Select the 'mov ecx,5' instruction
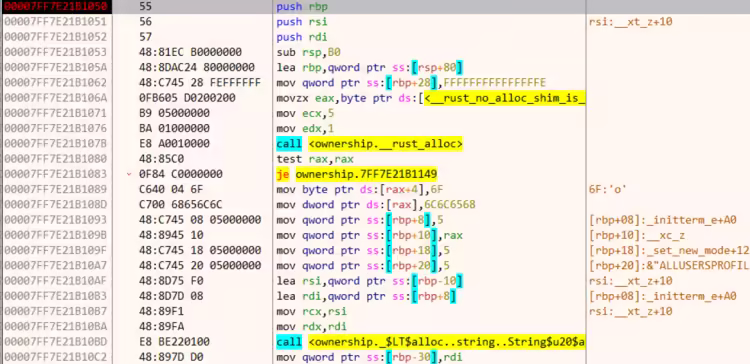 coord(306,113)
